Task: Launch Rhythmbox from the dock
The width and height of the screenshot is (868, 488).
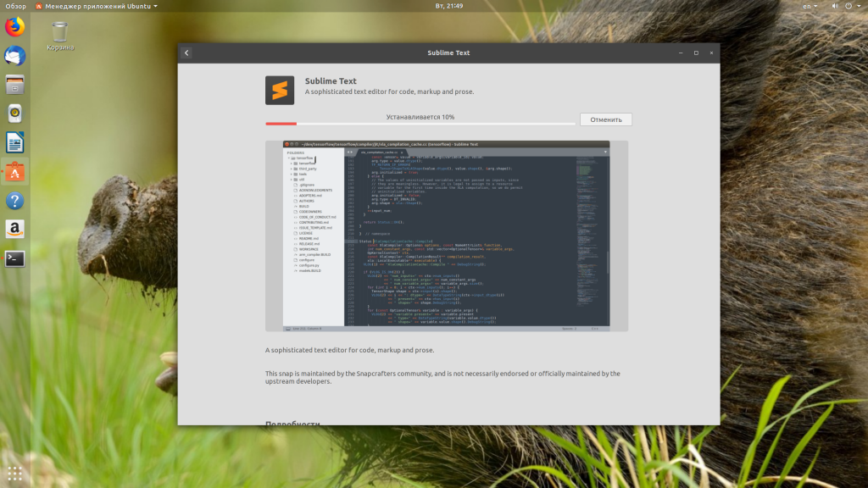Action: 15,114
